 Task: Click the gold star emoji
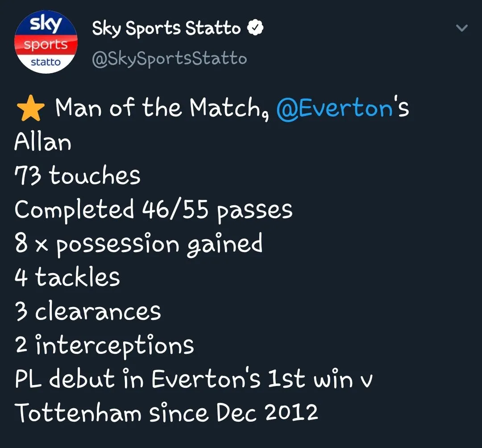(x=30, y=109)
